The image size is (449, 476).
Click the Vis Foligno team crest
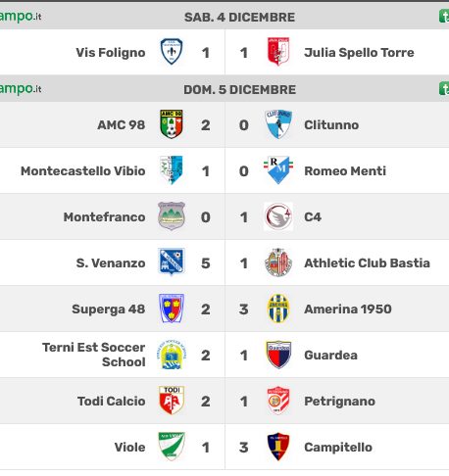172,52
